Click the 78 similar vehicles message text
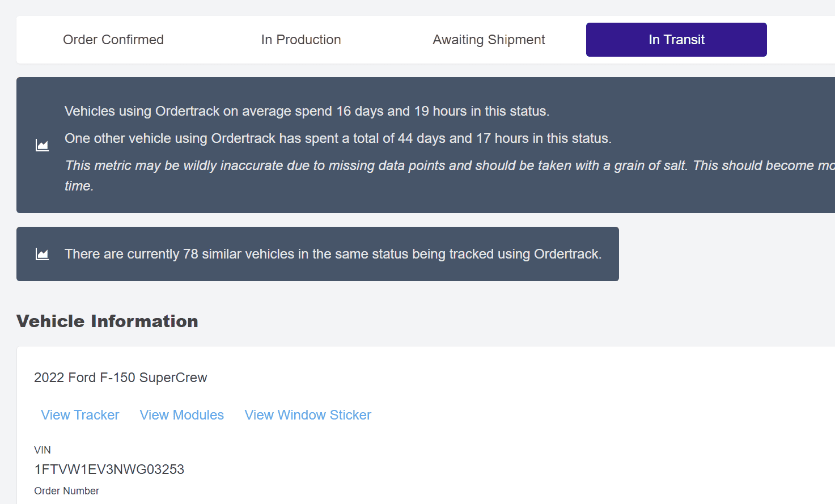The width and height of the screenshot is (835, 504). click(x=333, y=254)
